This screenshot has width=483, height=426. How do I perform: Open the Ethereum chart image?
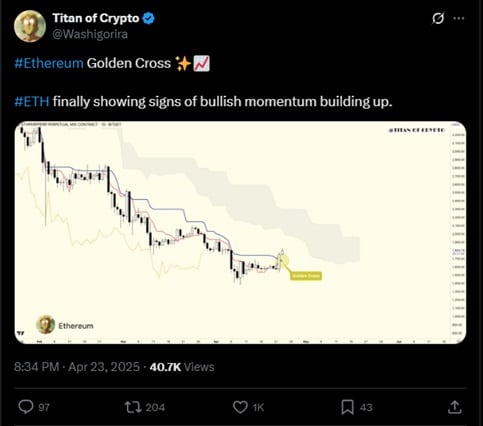[x=240, y=232]
